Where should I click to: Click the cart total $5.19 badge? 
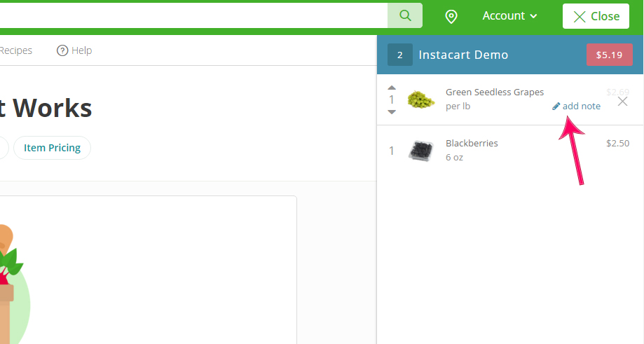(609, 55)
